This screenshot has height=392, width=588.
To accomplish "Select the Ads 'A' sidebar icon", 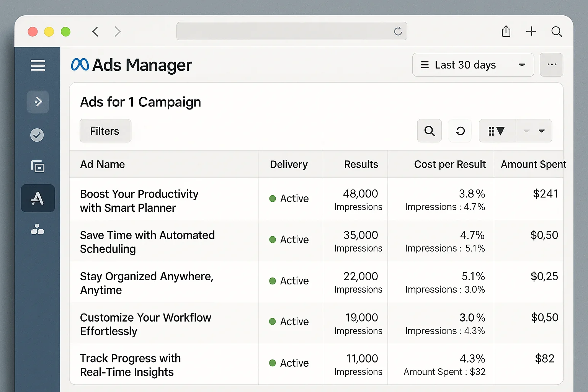I will point(38,198).
